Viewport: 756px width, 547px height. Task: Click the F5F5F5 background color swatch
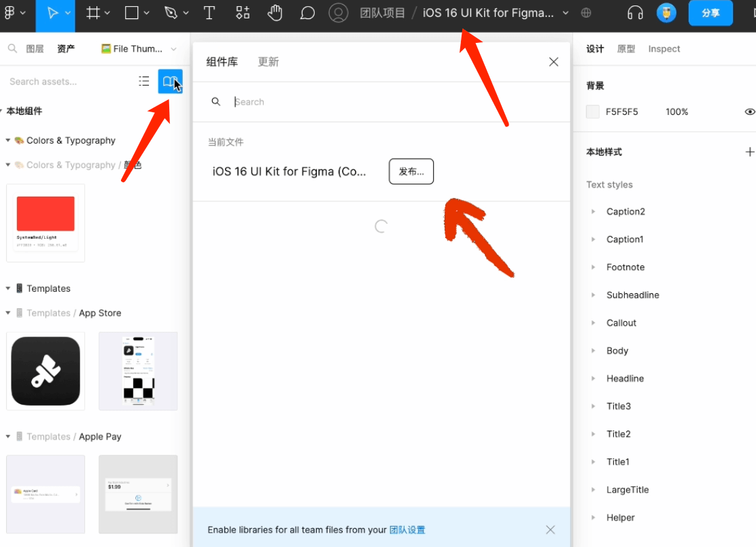tap(593, 112)
